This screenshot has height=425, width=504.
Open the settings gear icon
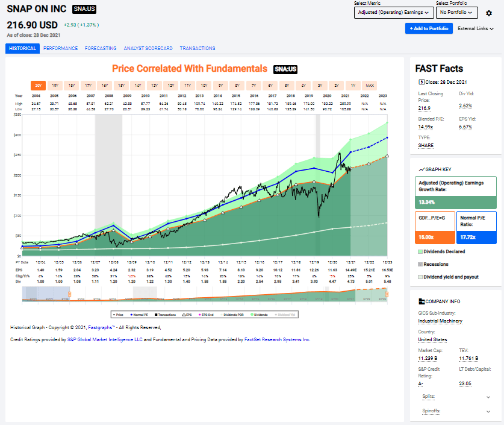click(489, 13)
